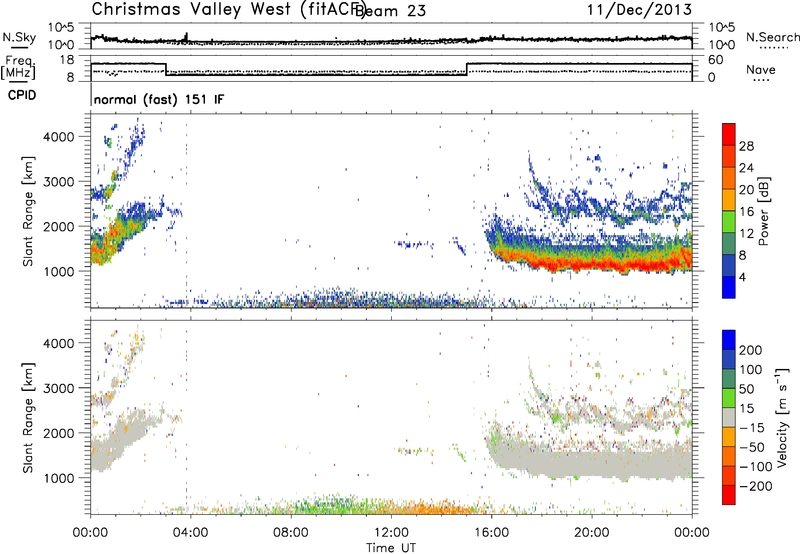Click the "4" tick on the Power color scale
The width and height of the screenshot is (800, 554).
(742, 277)
